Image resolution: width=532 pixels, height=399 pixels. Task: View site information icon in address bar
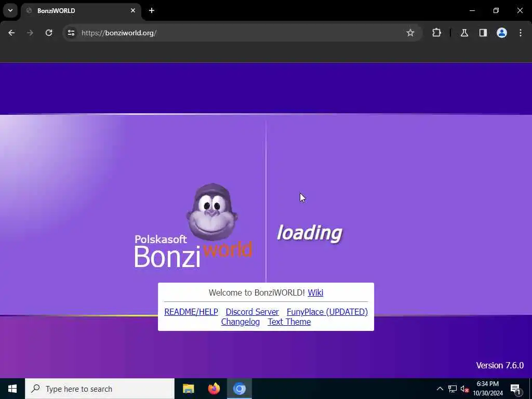point(71,33)
